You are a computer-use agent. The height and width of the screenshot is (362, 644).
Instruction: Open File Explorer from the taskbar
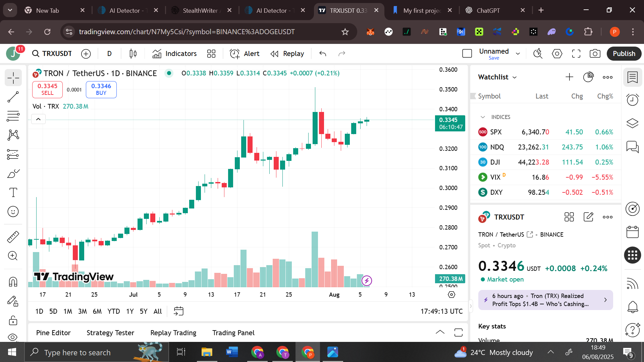[207, 352]
